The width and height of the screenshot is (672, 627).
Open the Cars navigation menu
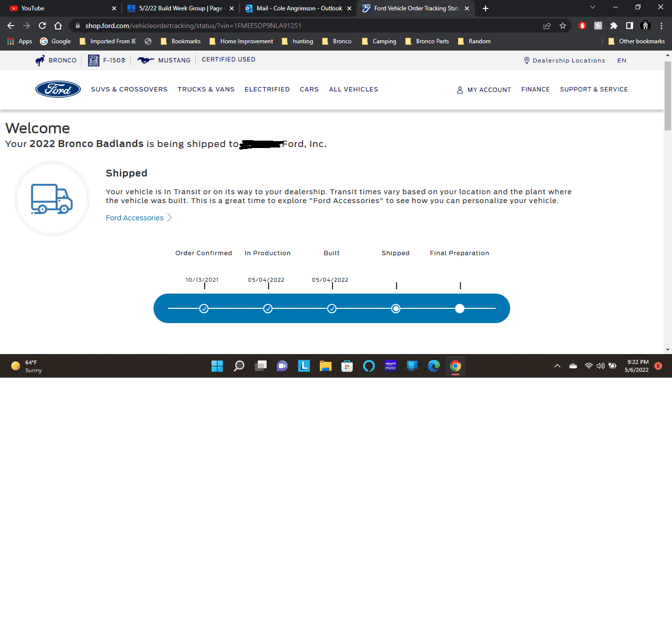309,90
